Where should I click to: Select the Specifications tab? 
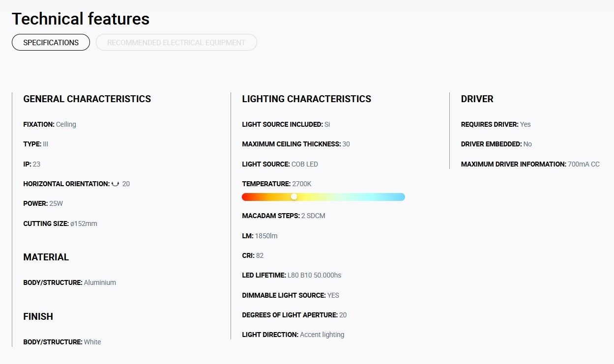51,42
